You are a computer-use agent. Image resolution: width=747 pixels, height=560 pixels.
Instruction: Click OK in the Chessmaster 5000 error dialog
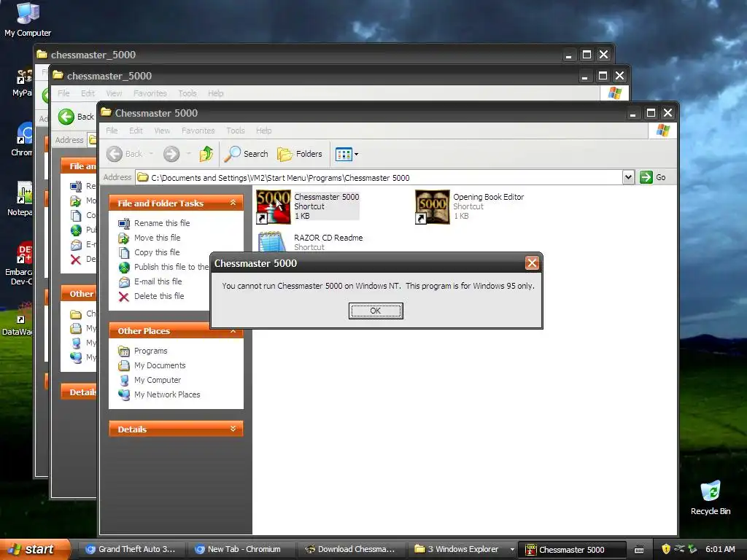376,311
